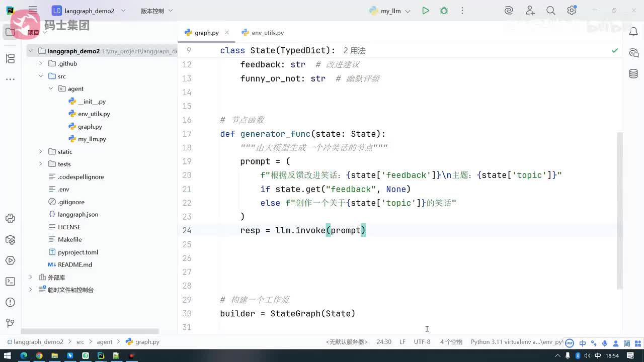Open __init__.py in the project tree
Viewport: 644px width, 362px height.
[92, 102]
